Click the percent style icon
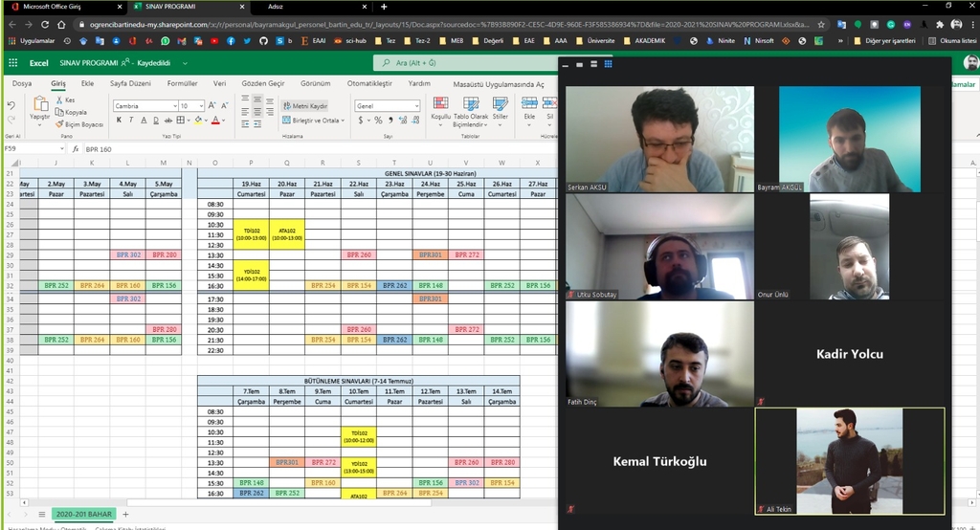The width and height of the screenshot is (980, 530). [x=378, y=121]
